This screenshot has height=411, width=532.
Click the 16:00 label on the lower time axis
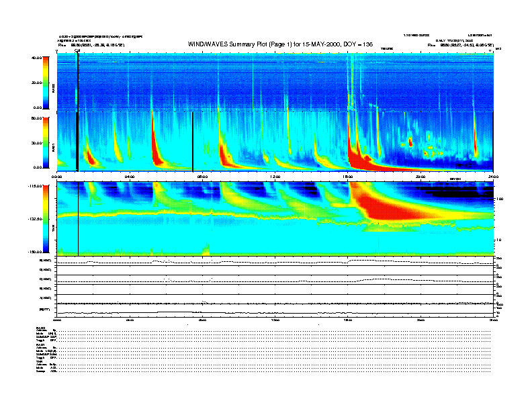click(348, 320)
